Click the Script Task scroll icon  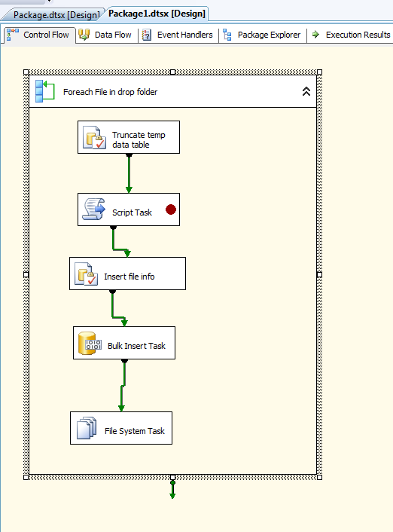pyautogui.click(x=94, y=209)
